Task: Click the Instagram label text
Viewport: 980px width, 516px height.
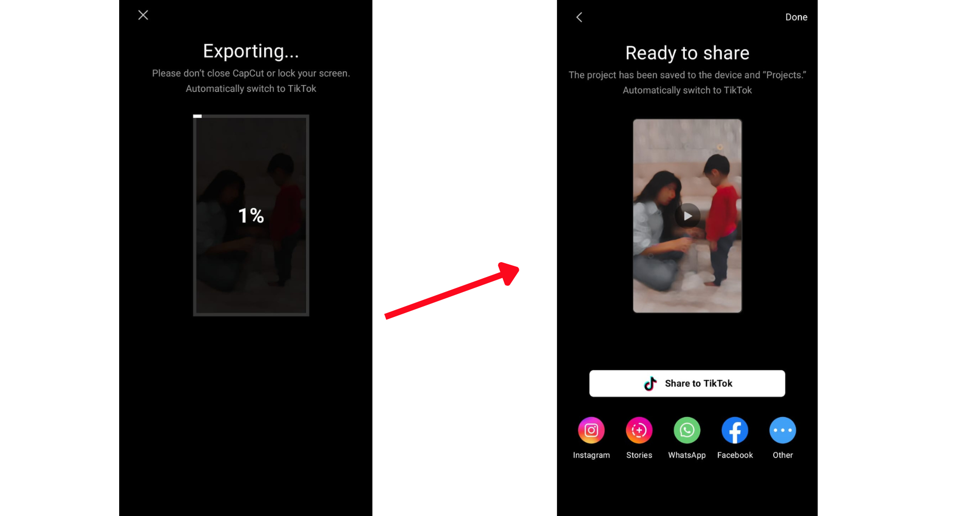Action: click(591, 455)
